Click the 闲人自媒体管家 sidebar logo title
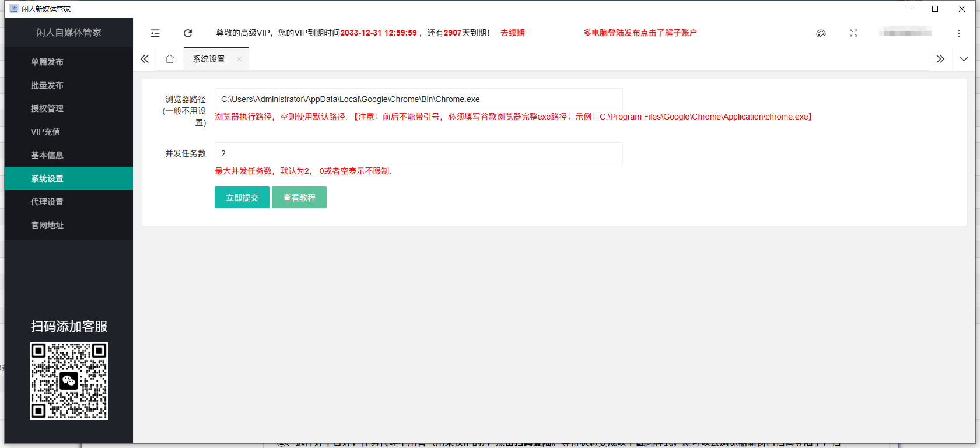 pos(69,33)
